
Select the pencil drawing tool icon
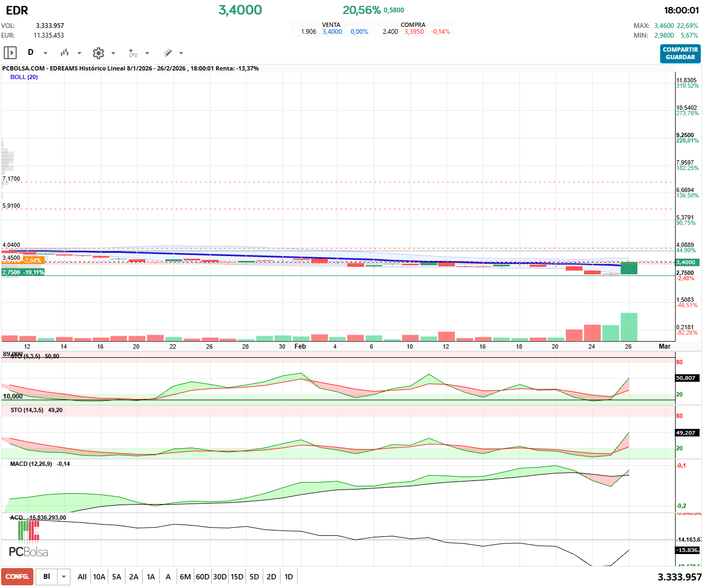(x=167, y=53)
